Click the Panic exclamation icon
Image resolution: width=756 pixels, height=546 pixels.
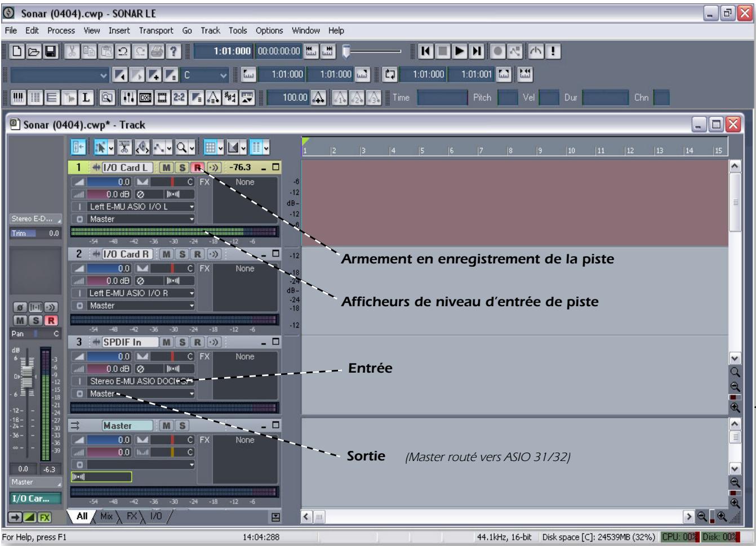553,52
